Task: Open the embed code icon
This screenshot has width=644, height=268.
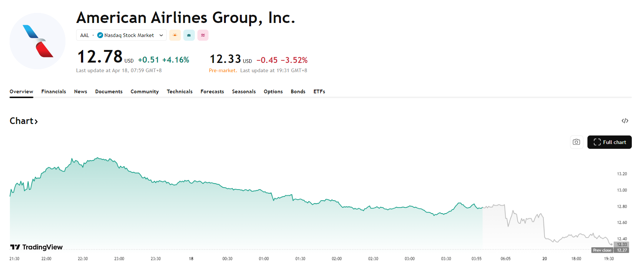Action: tap(625, 121)
